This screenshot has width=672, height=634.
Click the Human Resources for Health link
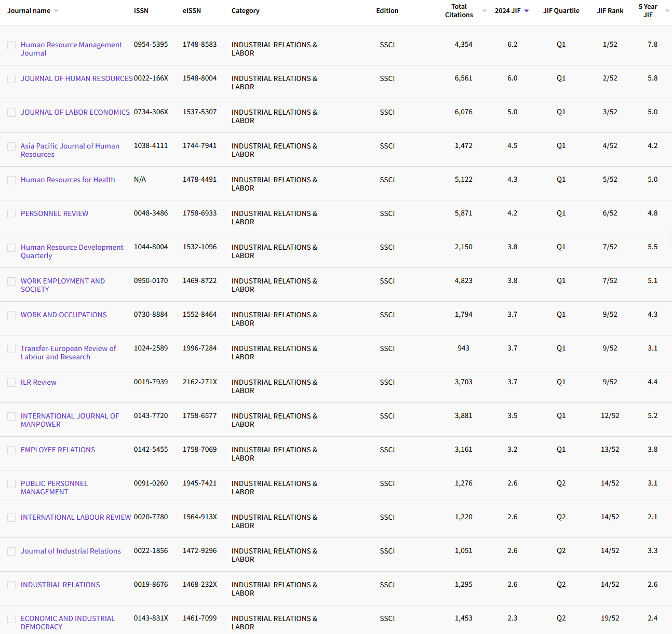[x=68, y=180]
